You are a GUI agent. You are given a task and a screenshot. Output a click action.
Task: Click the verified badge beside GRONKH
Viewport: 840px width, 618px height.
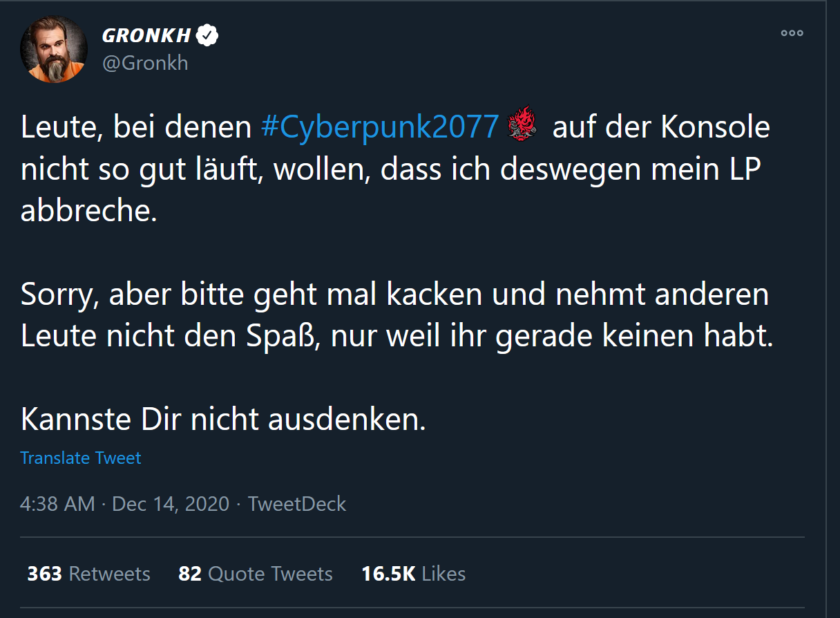pos(207,35)
